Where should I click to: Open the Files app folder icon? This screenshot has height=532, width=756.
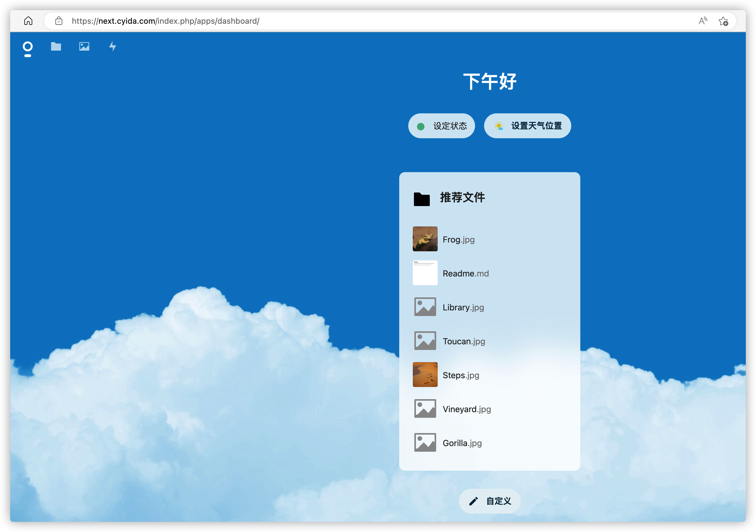[x=56, y=46]
